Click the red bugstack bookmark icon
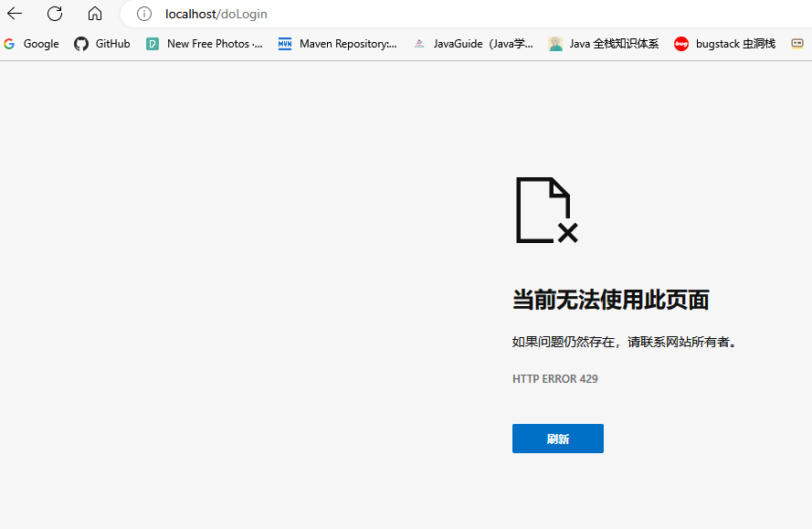This screenshot has width=812, height=529. click(x=681, y=44)
